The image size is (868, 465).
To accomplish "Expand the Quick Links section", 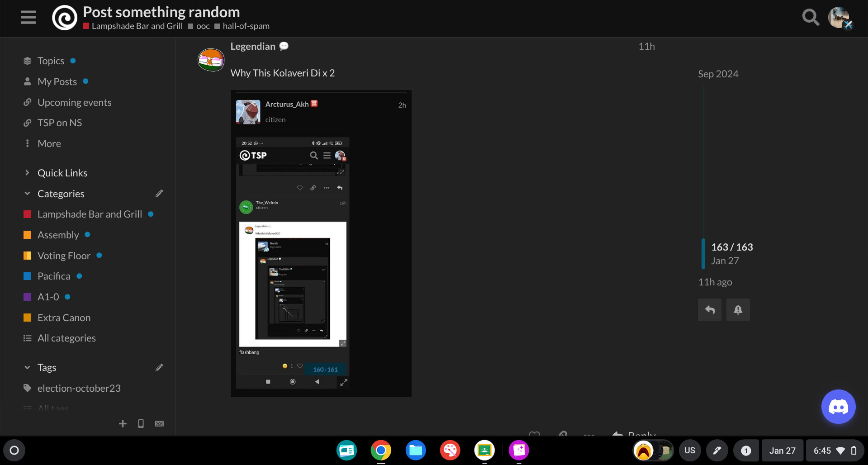I will coord(62,173).
